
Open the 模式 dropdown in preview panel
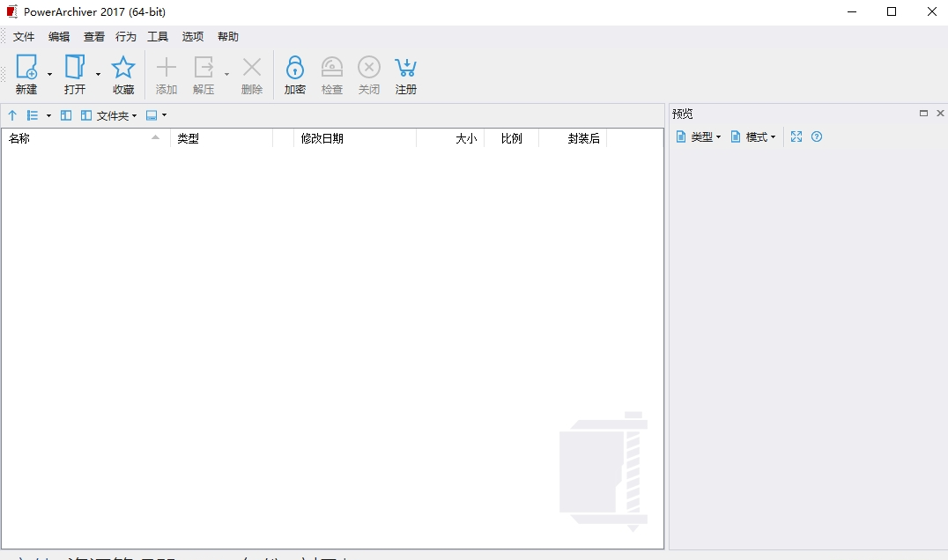(753, 136)
